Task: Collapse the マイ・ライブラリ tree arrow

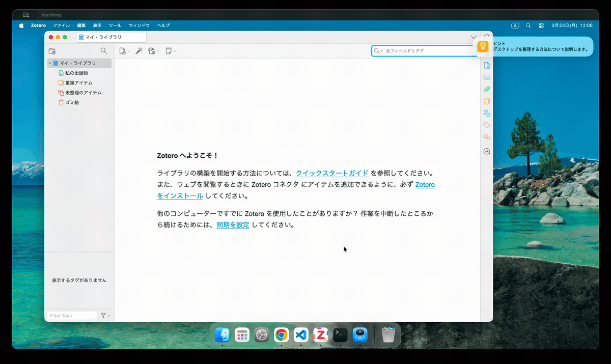Action: click(x=49, y=63)
